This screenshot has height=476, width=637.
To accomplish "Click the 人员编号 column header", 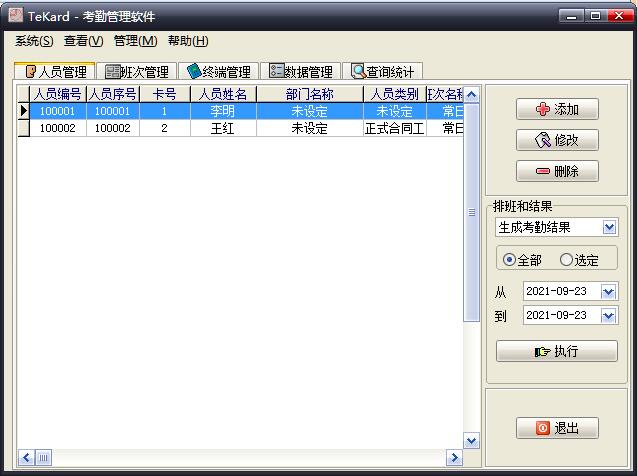I will [58, 94].
